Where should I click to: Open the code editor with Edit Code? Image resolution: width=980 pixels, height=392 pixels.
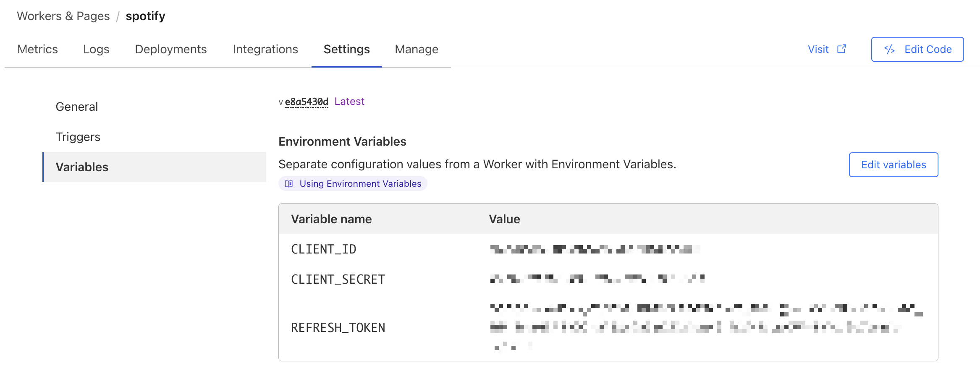[917, 49]
